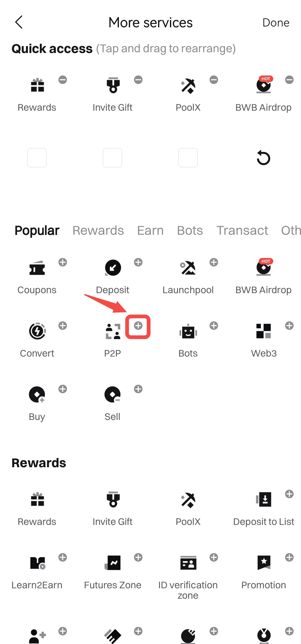This screenshot has height=644, width=301.
Task: Tap Done to save changes
Action: click(x=276, y=23)
